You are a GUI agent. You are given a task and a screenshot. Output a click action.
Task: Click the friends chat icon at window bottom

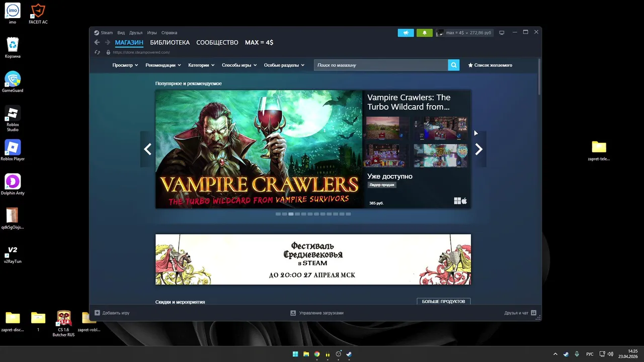(x=534, y=313)
